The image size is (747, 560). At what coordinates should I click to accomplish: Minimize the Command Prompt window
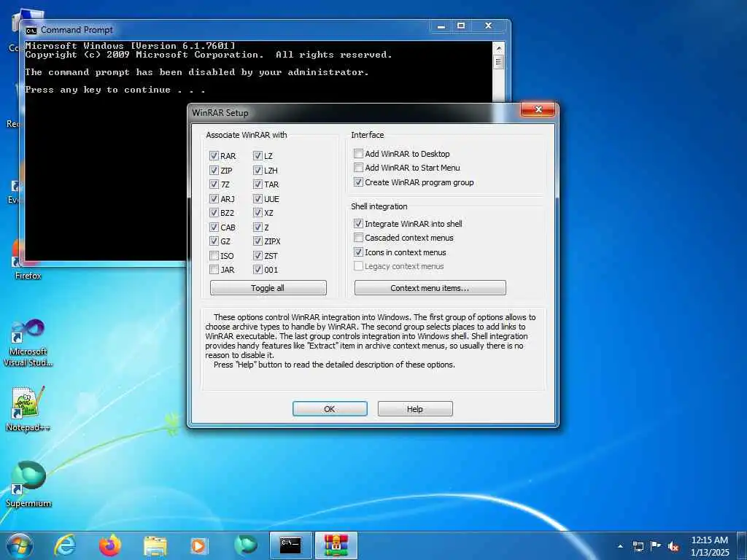pyautogui.click(x=441, y=26)
